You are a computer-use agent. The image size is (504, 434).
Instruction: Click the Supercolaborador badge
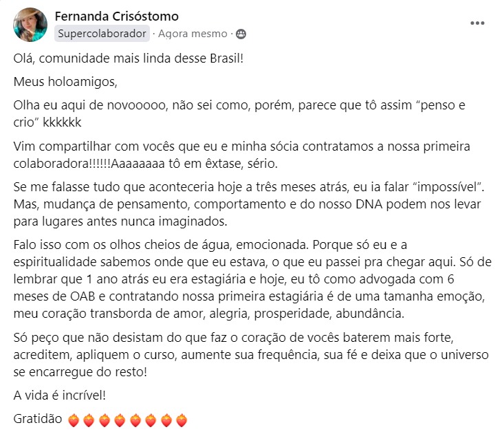point(102,34)
